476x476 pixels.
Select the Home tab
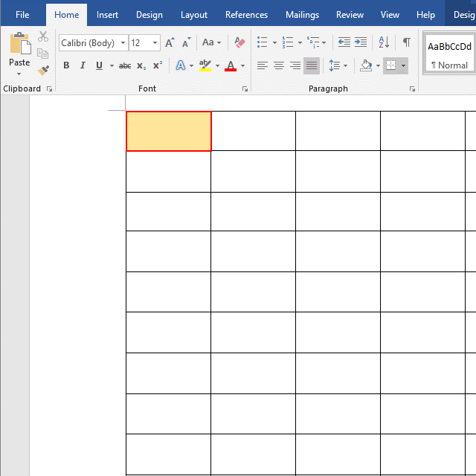click(x=66, y=15)
